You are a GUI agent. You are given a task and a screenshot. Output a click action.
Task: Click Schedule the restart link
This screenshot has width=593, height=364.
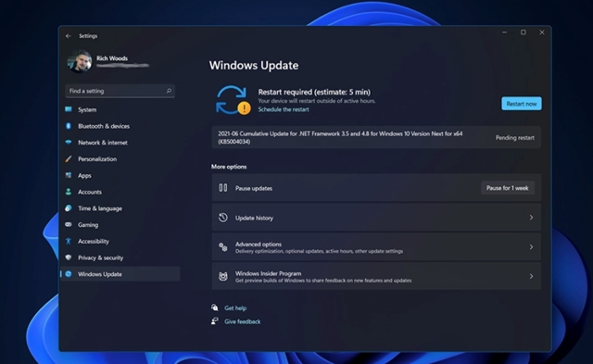(284, 109)
